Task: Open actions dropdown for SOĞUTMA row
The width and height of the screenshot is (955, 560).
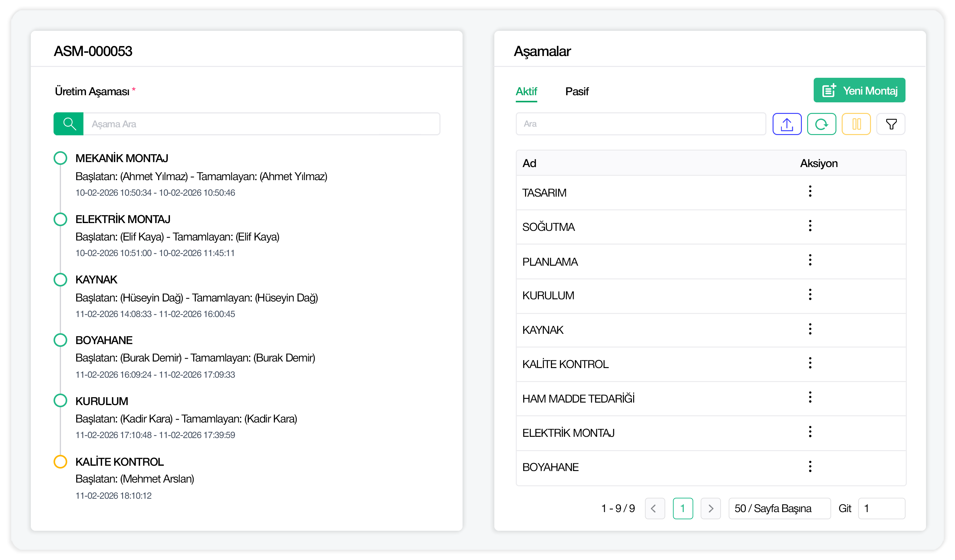Action: coord(810,226)
